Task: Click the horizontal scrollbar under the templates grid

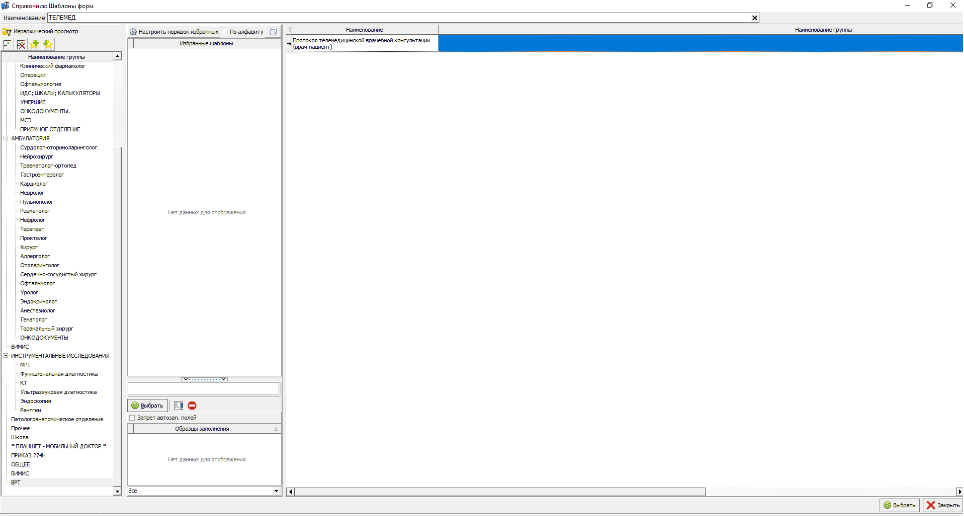Action: (620, 491)
